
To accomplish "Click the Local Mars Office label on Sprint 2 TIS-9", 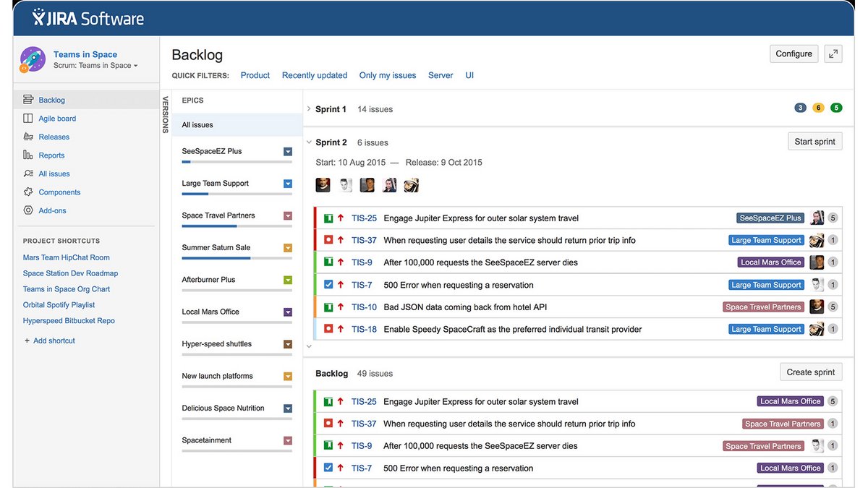I will click(x=771, y=262).
